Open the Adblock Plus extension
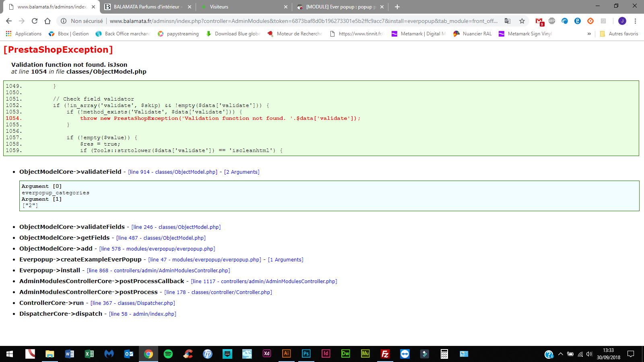This screenshot has width=644, height=362. (552, 21)
